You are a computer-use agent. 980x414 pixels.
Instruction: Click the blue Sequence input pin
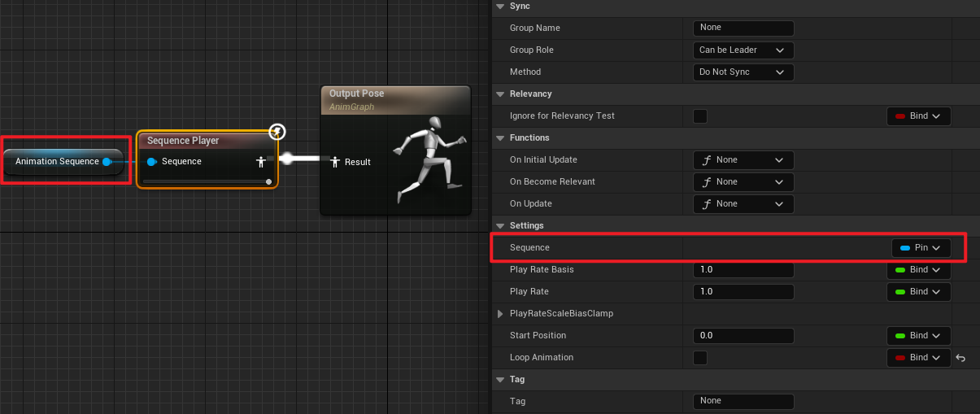tap(151, 162)
